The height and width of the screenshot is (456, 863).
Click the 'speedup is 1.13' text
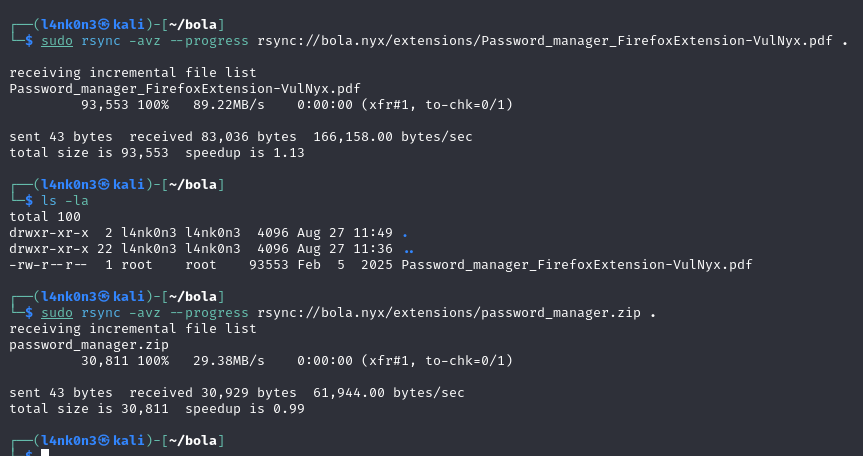click(x=243, y=152)
